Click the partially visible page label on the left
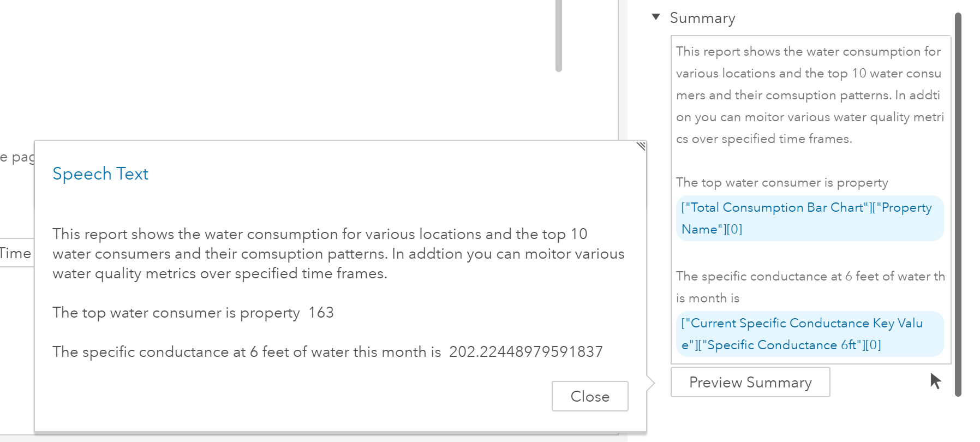The image size is (980, 442). click(16, 157)
